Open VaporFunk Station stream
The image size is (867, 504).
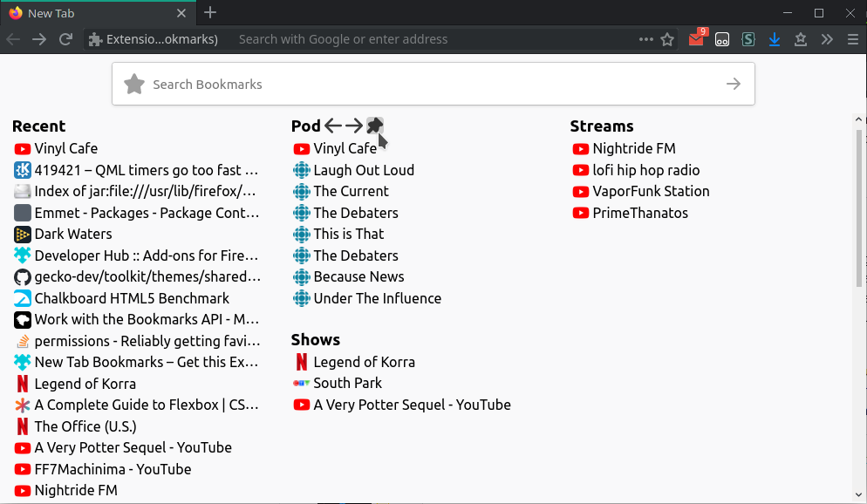pos(641,191)
